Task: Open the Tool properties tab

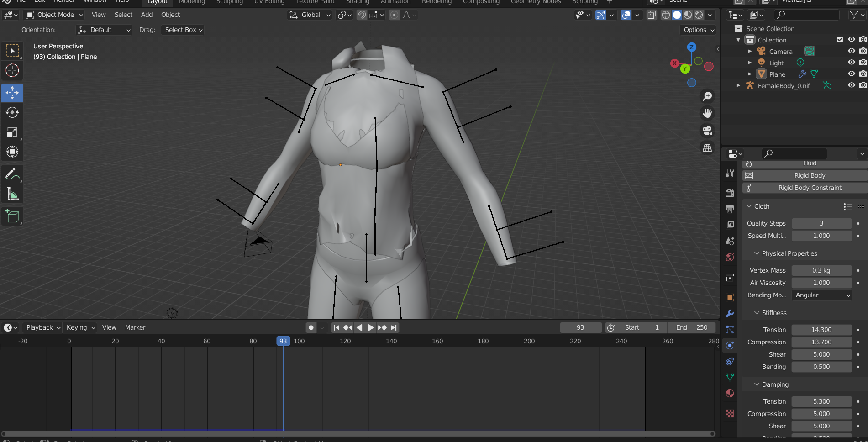Action: [730, 173]
